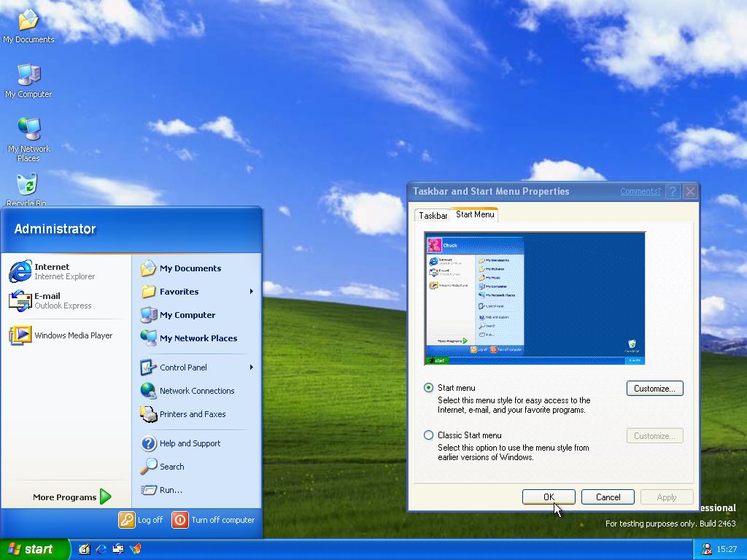Expand the Control Panel submenu arrow
This screenshot has width=747, height=560.
251,367
